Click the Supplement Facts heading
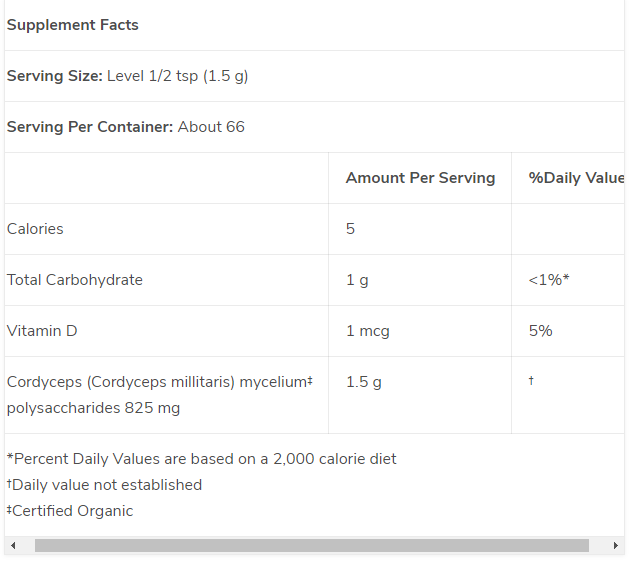This screenshot has width=635, height=572. tap(73, 25)
